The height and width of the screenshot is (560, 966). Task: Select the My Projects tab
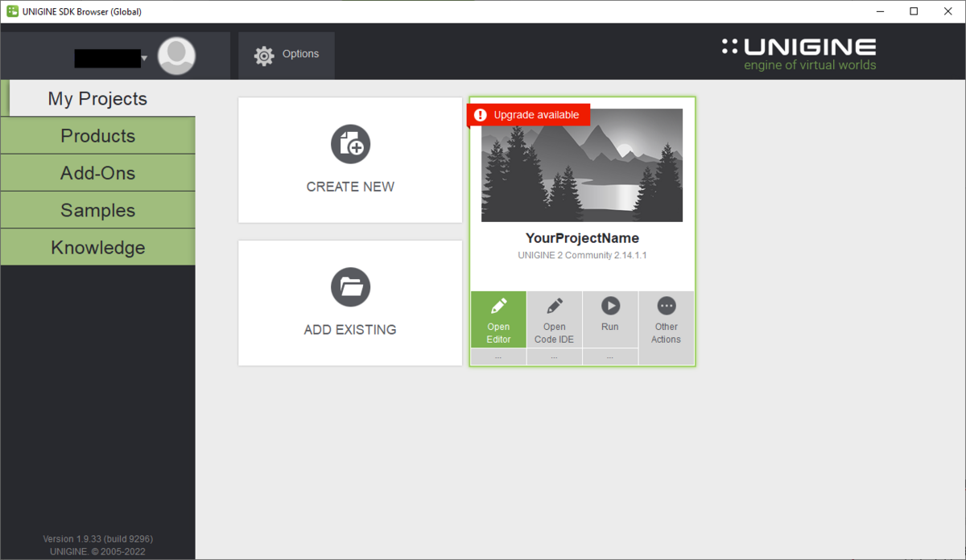click(x=97, y=99)
